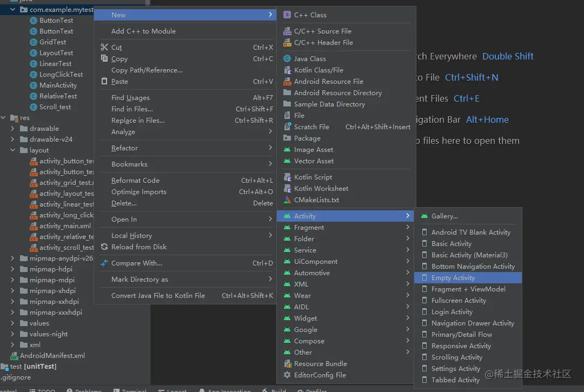Image resolution: width=584 pixels, height=392 pixels.
Task: Choose Navigation Drawer Activity
Action: click(468, 323)
